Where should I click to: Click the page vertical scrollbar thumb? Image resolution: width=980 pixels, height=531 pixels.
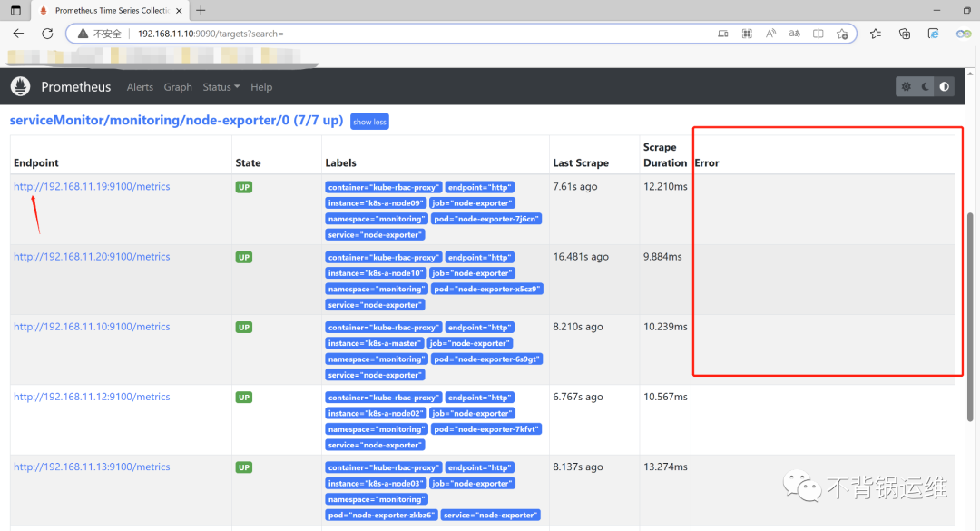click(x=970, y=317)
